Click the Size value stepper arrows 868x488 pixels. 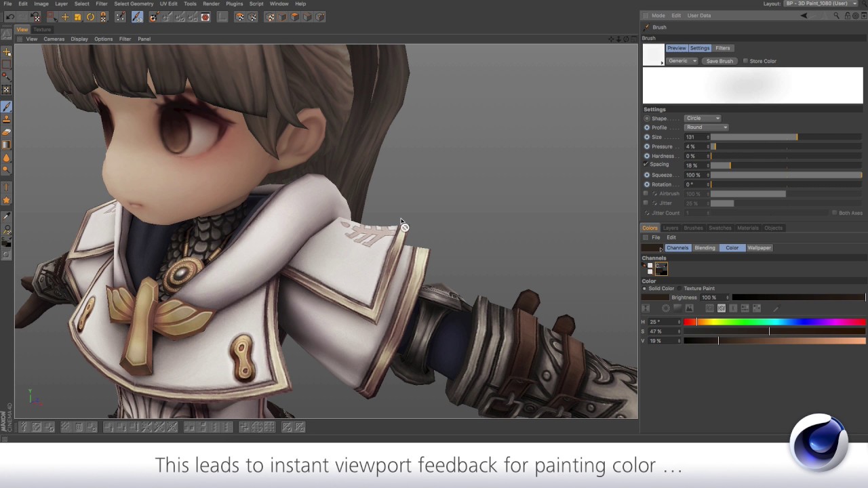708,137
